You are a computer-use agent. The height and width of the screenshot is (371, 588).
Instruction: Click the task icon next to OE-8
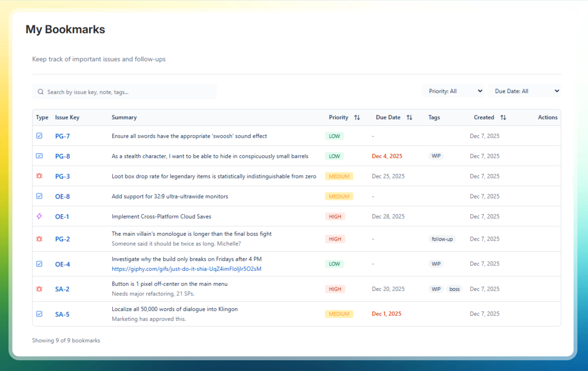tap(39, 196)
